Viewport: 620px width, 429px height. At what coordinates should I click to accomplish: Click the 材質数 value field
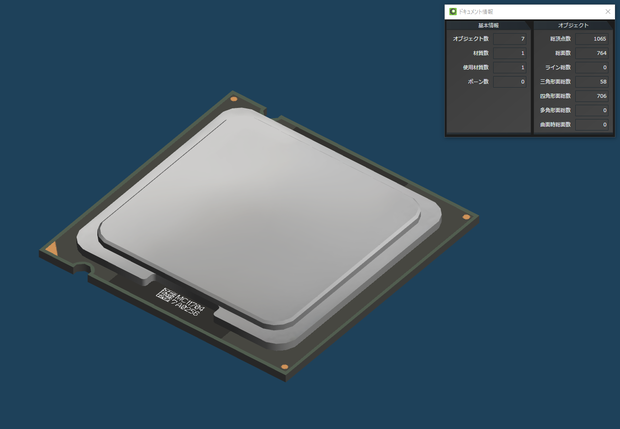(510, 53)
